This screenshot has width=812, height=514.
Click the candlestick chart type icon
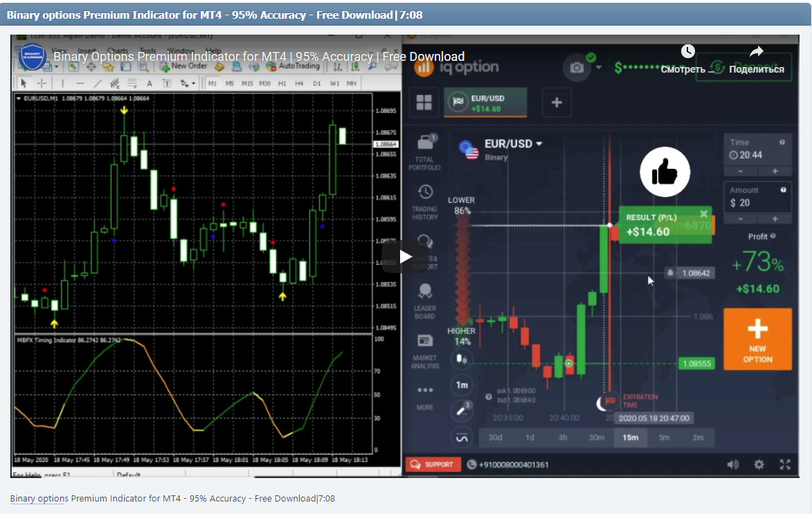[x=462, y=358]
